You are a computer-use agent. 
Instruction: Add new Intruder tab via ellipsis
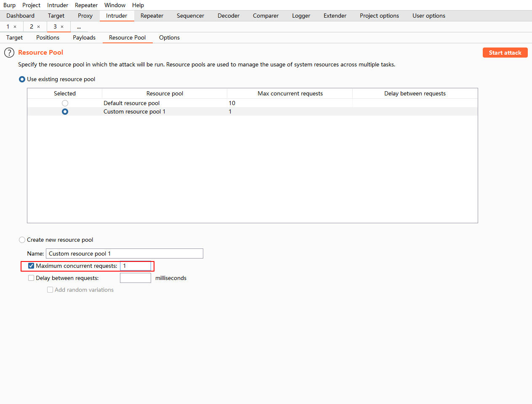pos(79,27)
